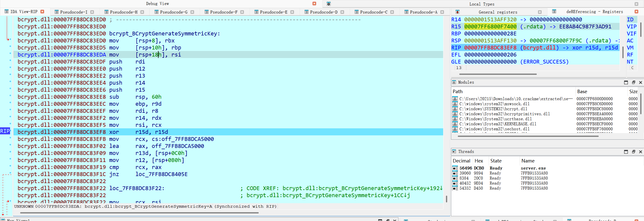
Task: Click the module icon beside KERNELBASE.dll
Action: 455,124
